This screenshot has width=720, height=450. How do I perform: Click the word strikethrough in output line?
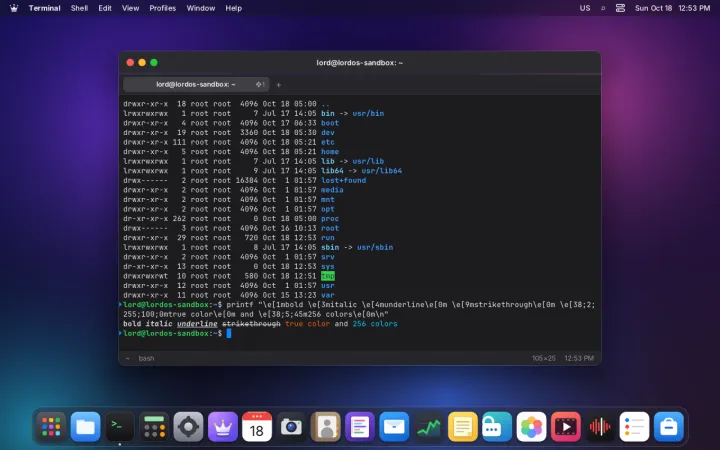tap(251, 324)
